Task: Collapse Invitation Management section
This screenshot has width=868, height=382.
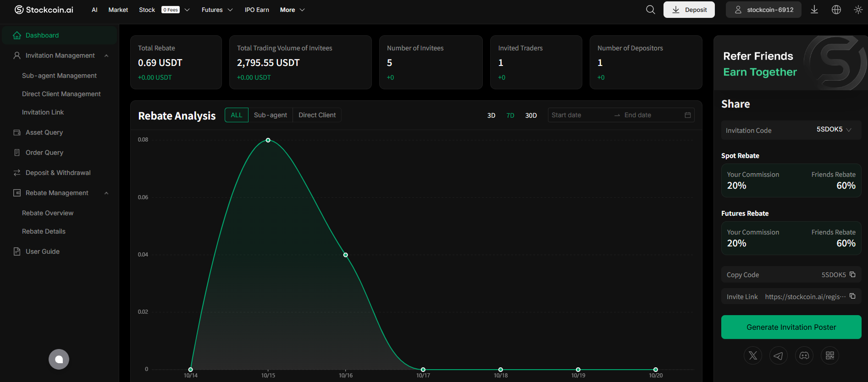Action: pos(106,55)
